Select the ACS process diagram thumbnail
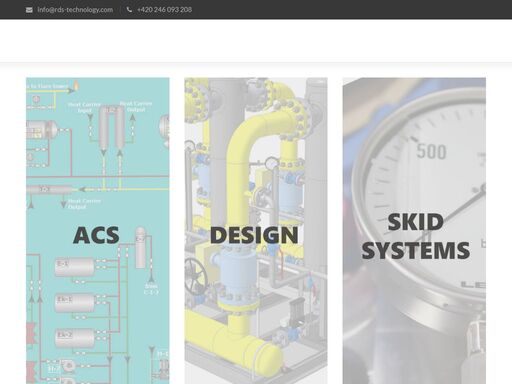Screen dimensions: 512x384 98,231
